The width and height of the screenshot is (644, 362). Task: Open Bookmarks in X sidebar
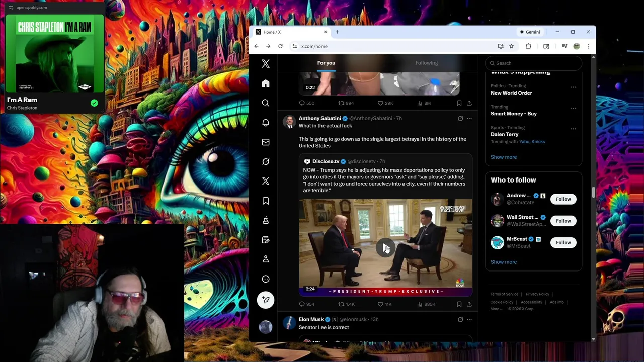(x=266, y=201)
